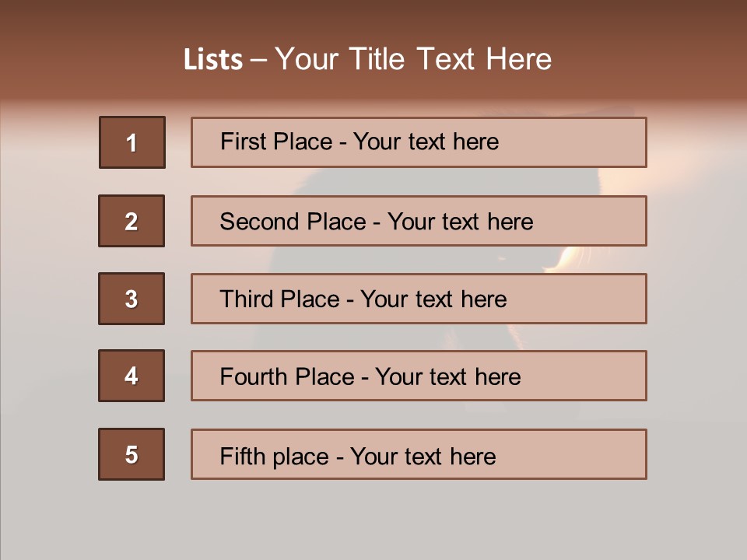The width and height of the screenshot is (747, 560).
Task: Select the number 2 box
Action: click(x=132, y=221)
